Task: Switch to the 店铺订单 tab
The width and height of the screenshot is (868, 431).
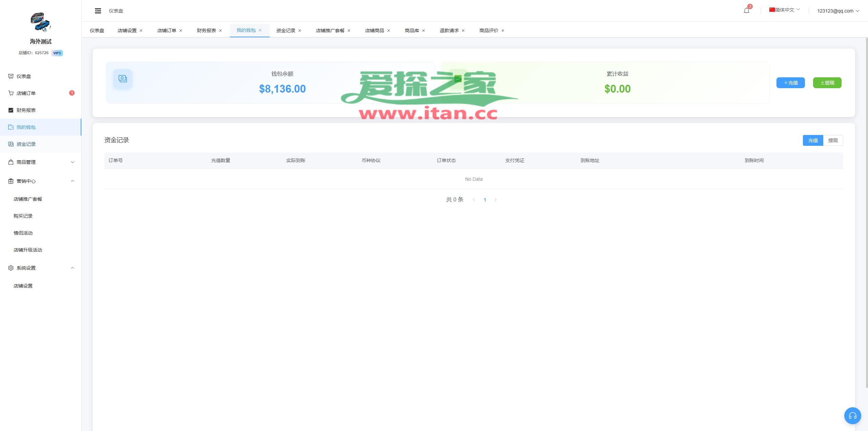Action: [x=167, y=31]
